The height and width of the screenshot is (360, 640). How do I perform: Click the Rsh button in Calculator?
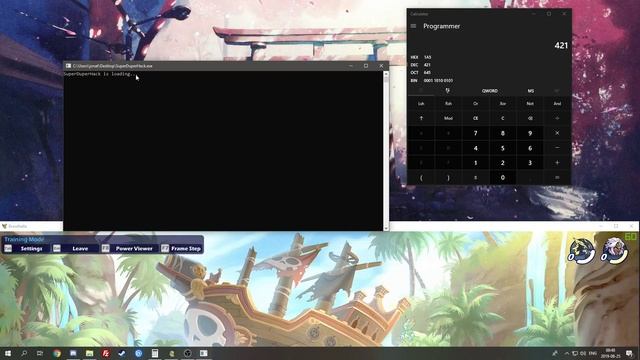448,104
